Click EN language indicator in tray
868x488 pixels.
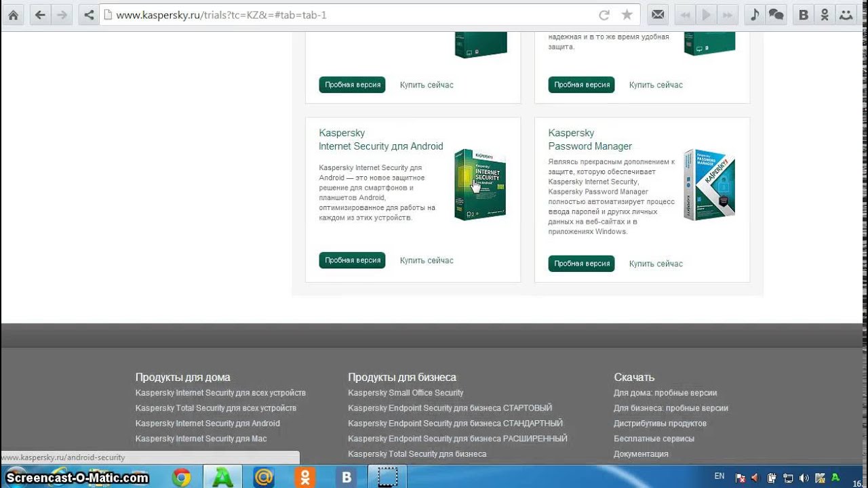click(719, 476)
